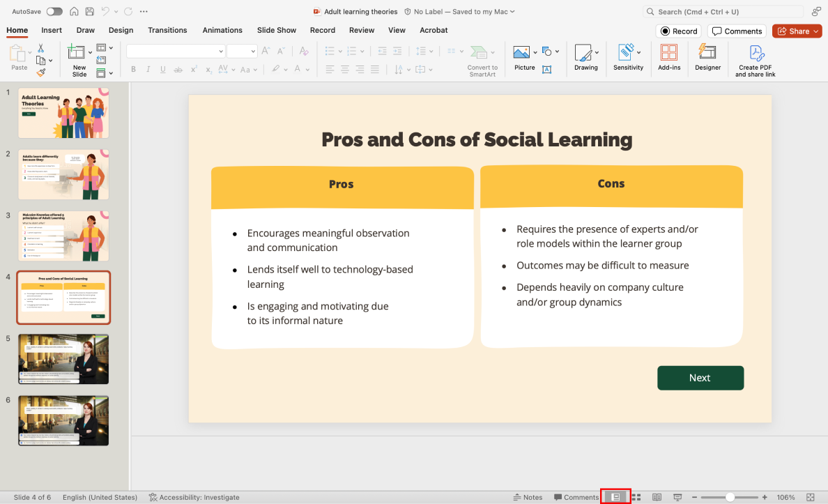This screenshot has width=828, height=504.
Task: Insert a Picture from the ribbon
Action: pyautogui.click(x=521, y=52)
